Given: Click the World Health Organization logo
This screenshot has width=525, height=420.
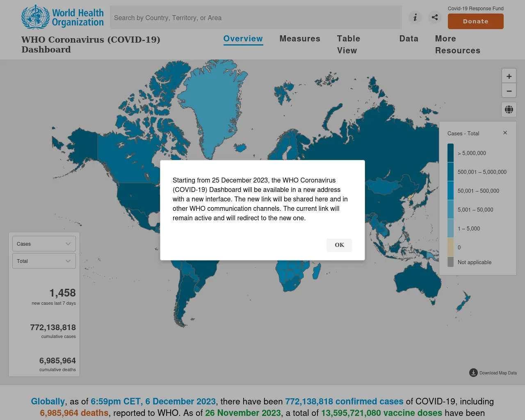Looking at the screenshot, I should click(62, 17).
